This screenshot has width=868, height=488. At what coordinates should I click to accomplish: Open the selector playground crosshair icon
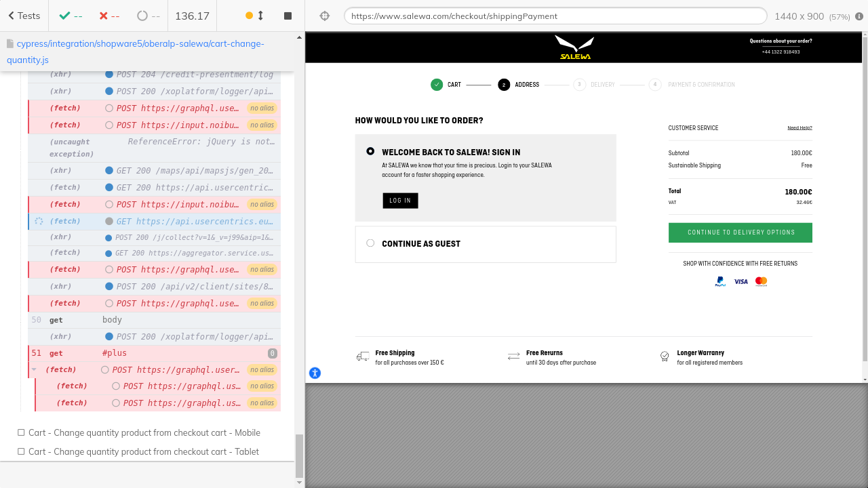click(325, 16)
